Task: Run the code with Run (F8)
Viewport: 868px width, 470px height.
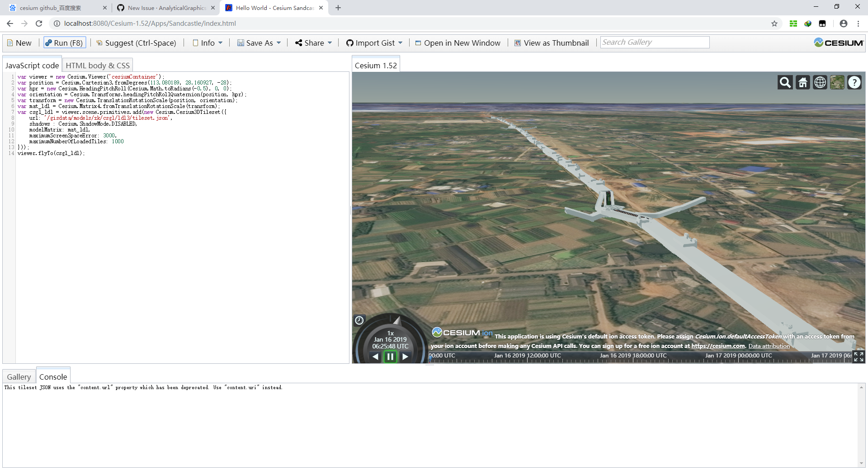Action: [x=64, y=43]
